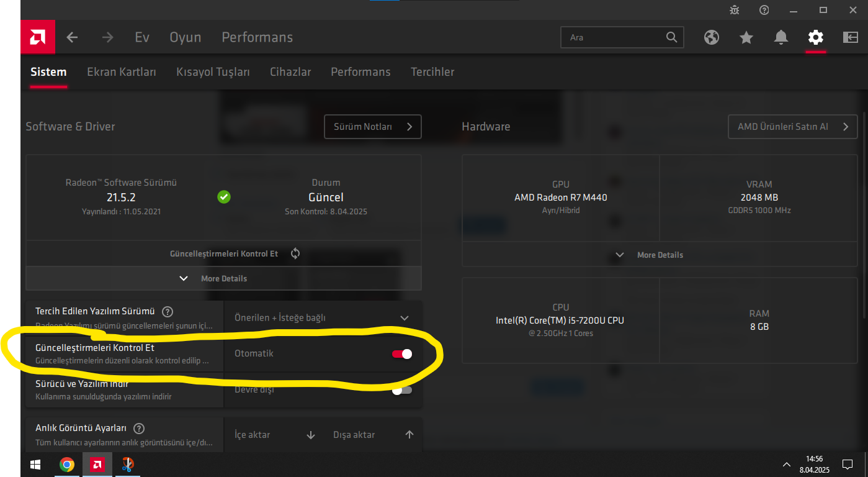Open help from the title bar question mark

764,10
